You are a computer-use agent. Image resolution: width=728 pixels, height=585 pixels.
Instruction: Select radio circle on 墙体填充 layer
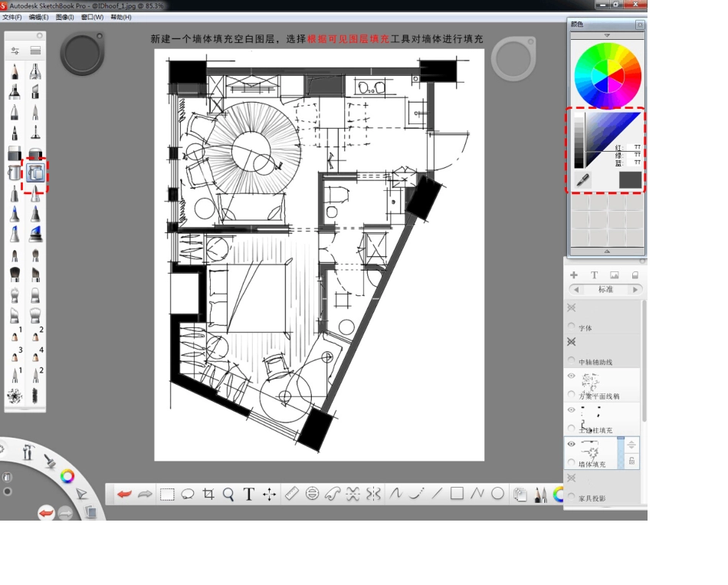(572, 462)
